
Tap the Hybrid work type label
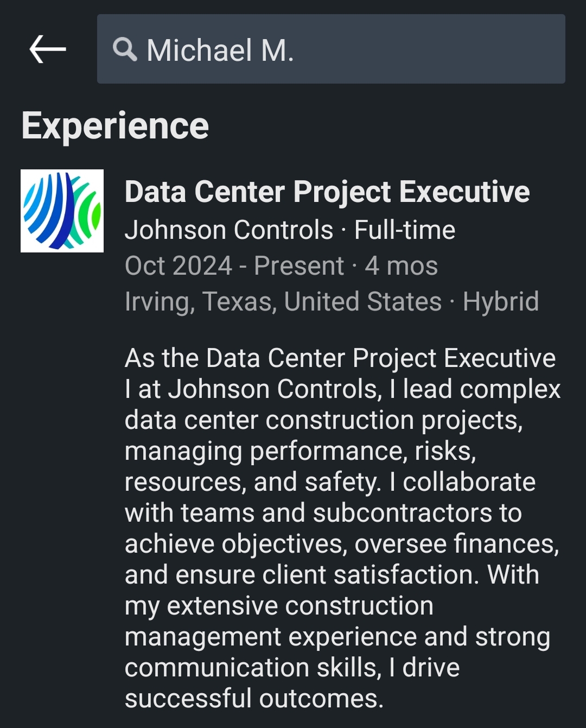pyautogui.click(x=501, y=302)
